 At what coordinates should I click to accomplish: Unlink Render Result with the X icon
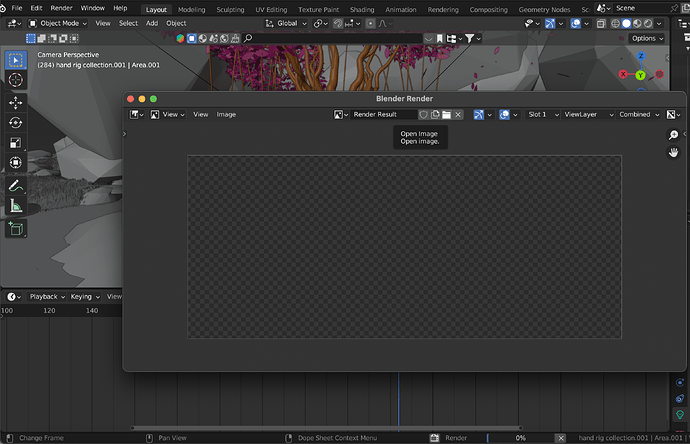[458, 114]
